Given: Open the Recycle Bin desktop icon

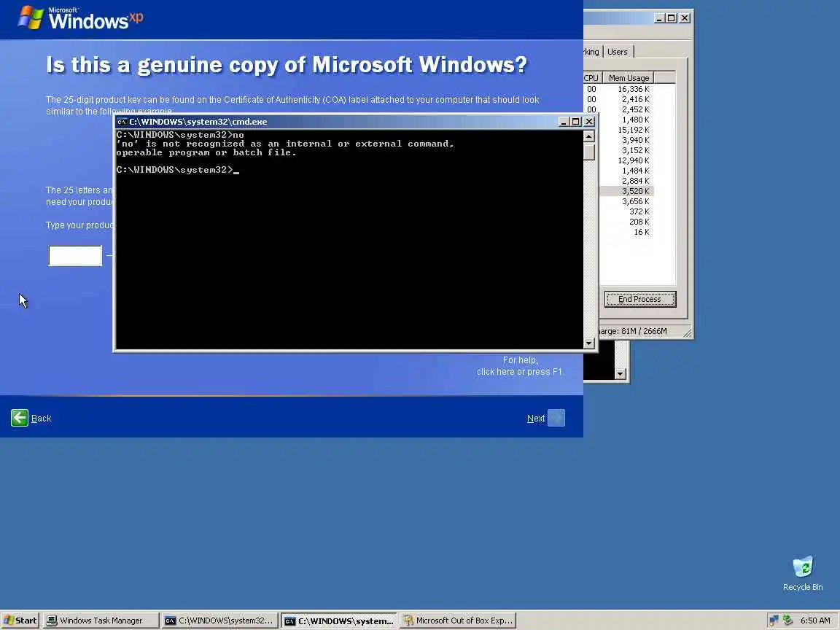Looking at the screenshot, I should pos(803,573).
